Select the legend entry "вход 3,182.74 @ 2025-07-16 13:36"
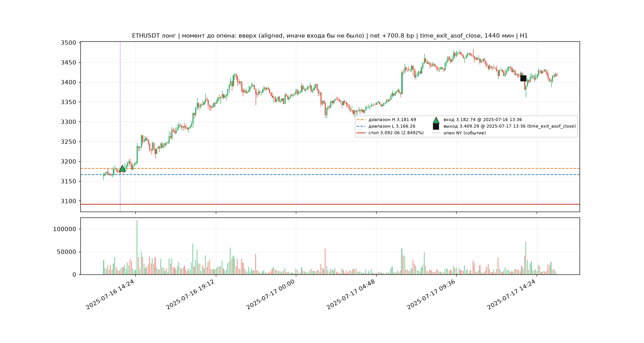 pos(483,120)
